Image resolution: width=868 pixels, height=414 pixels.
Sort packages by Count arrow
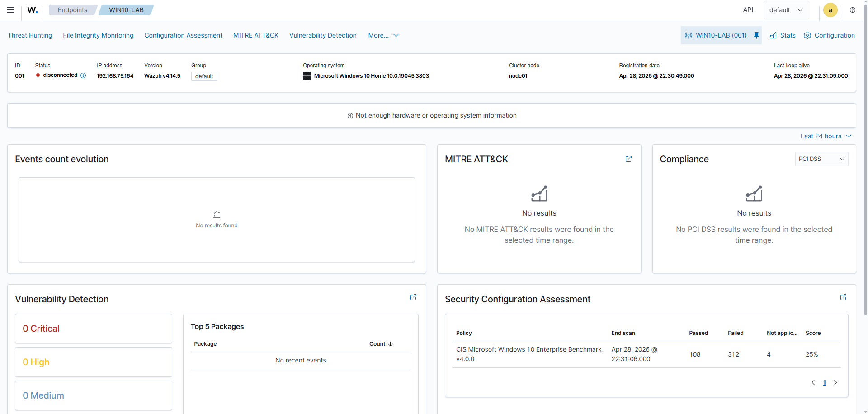click(391, 344)
